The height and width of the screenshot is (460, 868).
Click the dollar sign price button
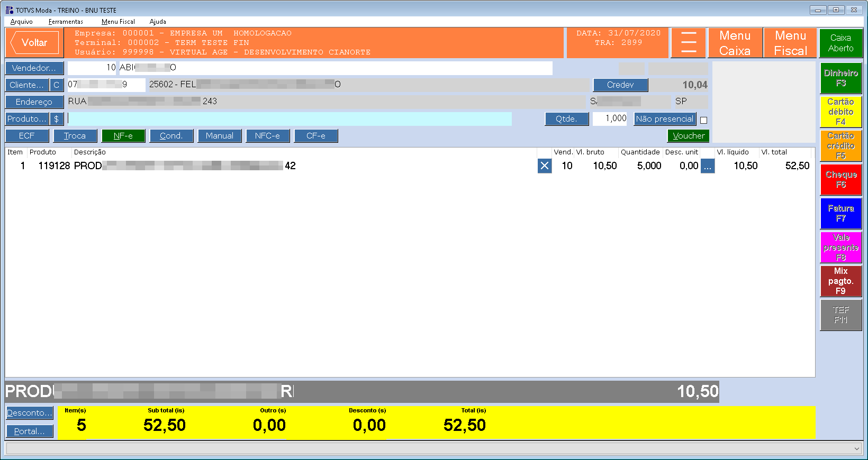[x=57, y=119]
